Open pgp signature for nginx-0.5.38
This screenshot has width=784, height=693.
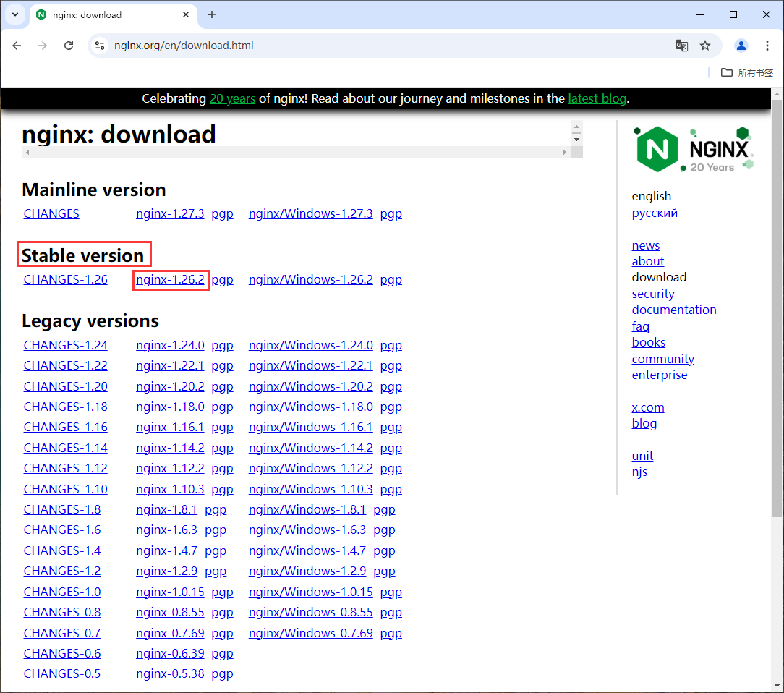[223, 674]
